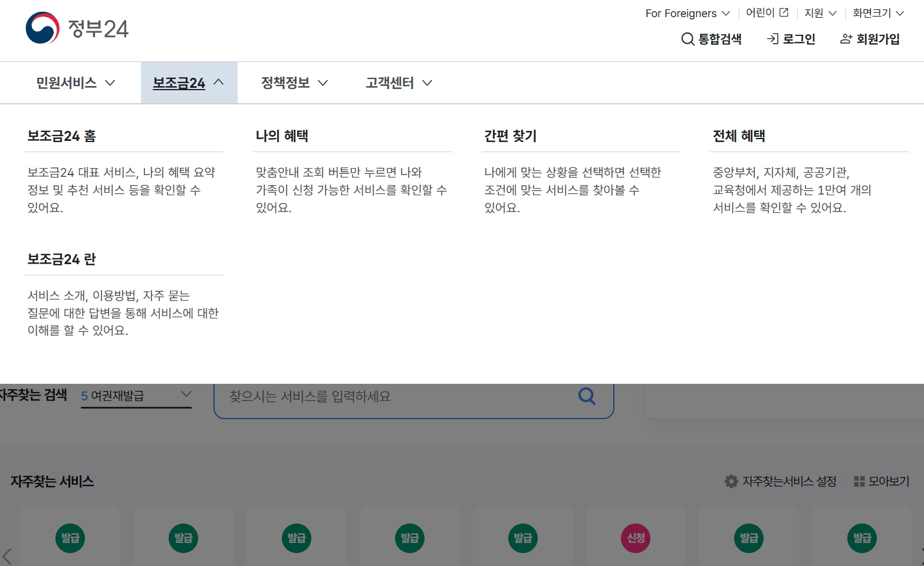Image resolution: width=924 pixels, height=566 pixels.
Task: Expand the 자주찾는 검색 여권재발급 dropdown
Action: pyautogui.click(x=136, y=396)
